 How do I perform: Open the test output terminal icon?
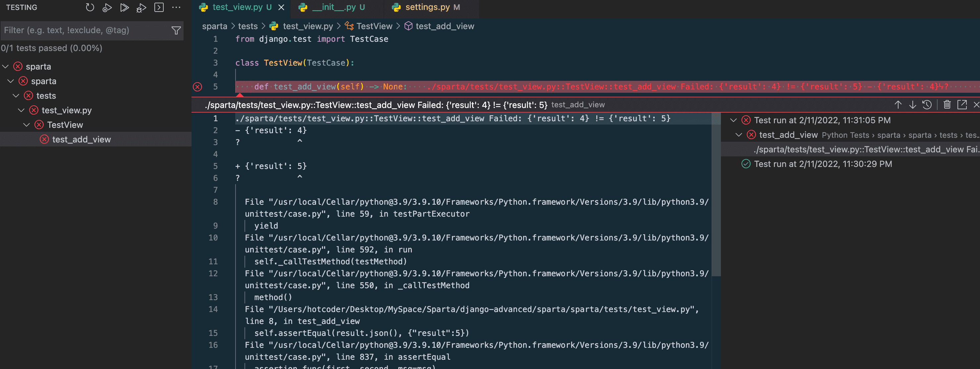pyautogui.click(x=159, y=7)
